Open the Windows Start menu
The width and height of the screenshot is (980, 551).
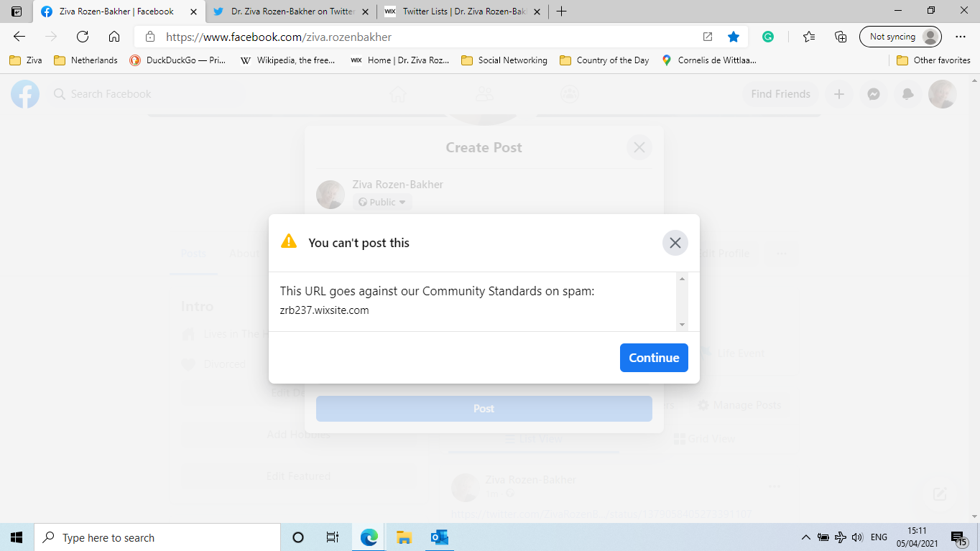(17, 537)
